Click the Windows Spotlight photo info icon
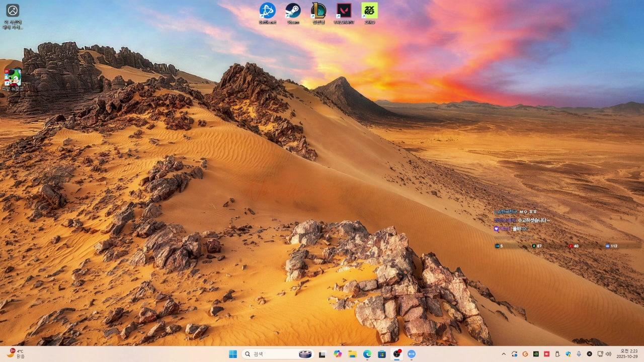 pos(13,11)
